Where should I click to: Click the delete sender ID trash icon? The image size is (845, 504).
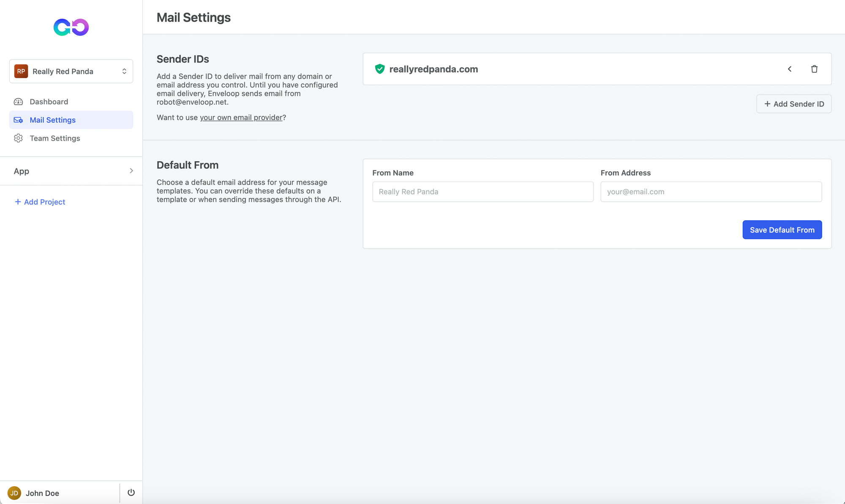click(x=815, y=68)
